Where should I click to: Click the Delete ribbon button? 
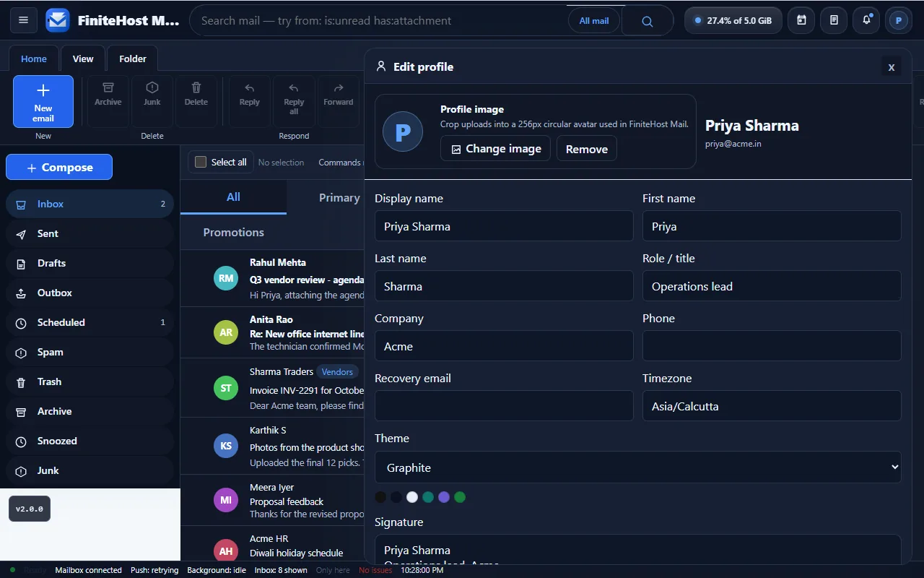196,102
